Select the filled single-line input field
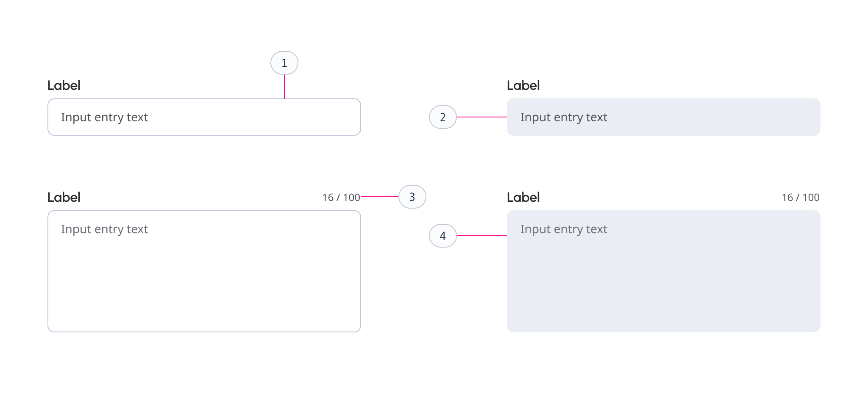This screenshot has width=868, height=407. click(x=663, y=117)
